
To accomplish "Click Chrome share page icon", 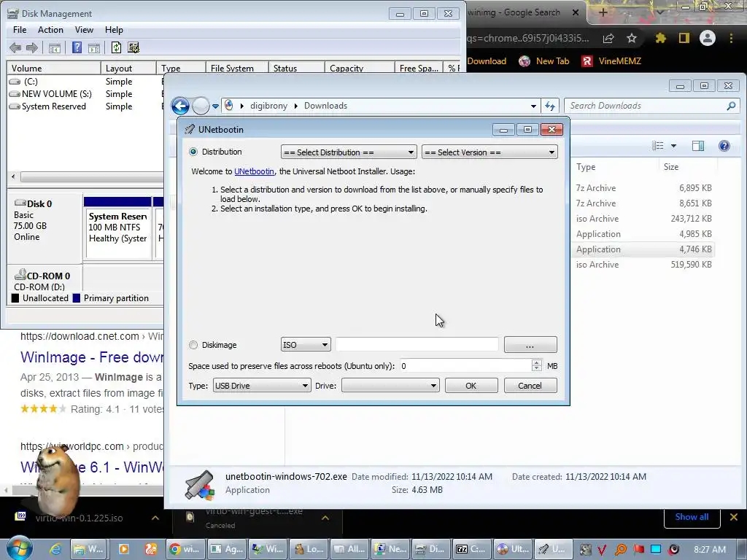I will [x=608, y=38].
